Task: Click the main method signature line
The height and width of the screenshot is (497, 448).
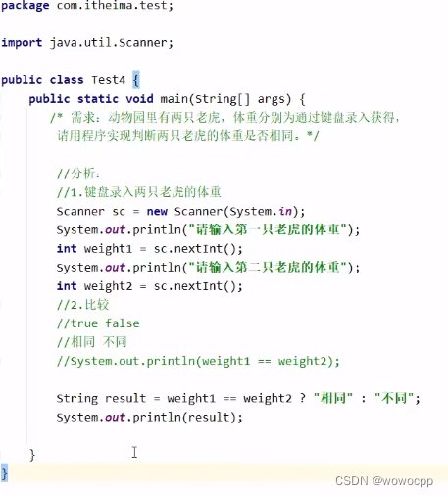Action: click(x=167, y=99)
